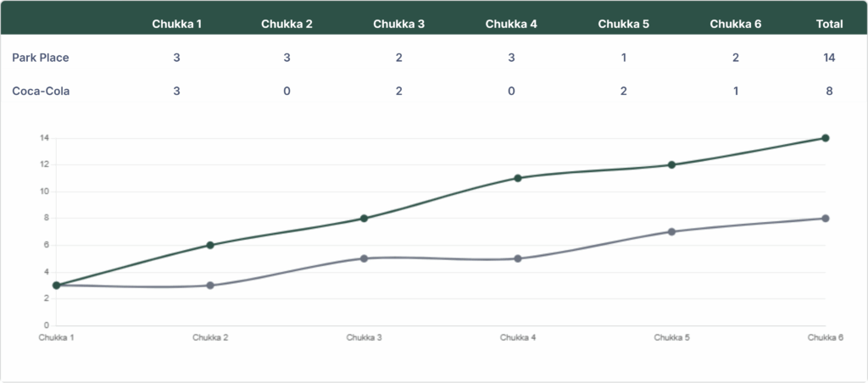This screenshot has height=383, width=868.
Task: Click the shared starting data point at Chukka 1
Action: coord(57,286)
